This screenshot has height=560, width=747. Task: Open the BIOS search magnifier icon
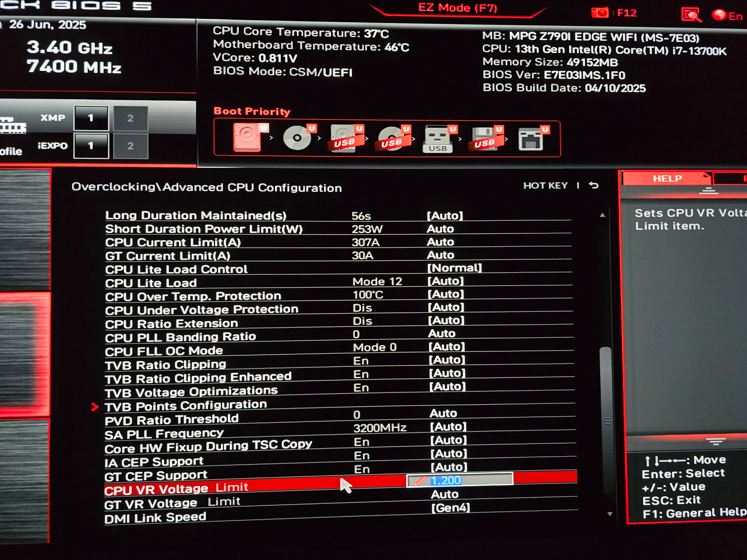[691, 15]
